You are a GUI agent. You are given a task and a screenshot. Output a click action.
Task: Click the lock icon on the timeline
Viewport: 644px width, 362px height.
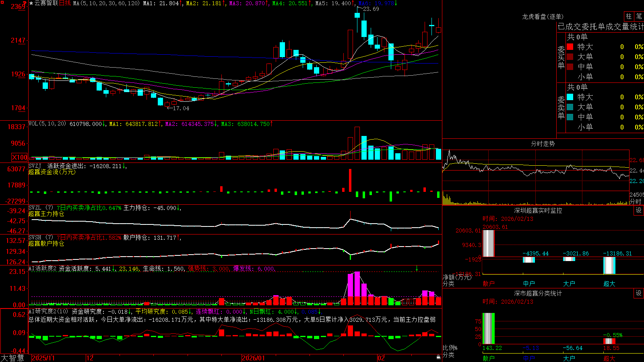click(439, 357)
